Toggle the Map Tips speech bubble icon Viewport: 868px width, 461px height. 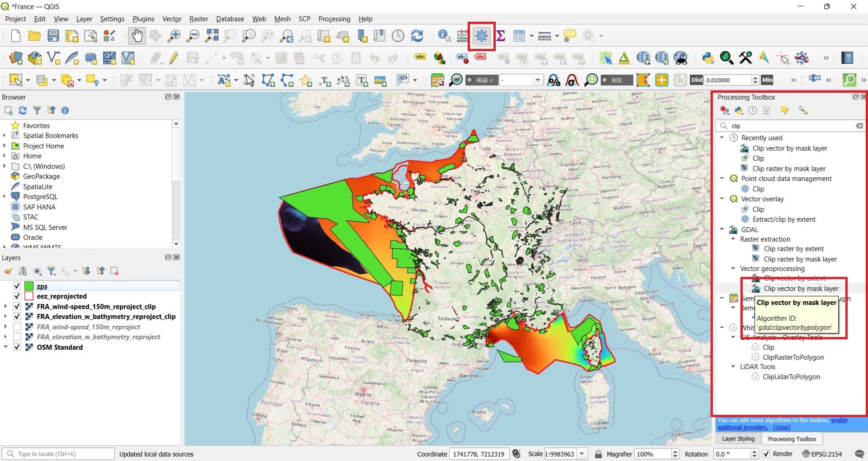point(570,36)
